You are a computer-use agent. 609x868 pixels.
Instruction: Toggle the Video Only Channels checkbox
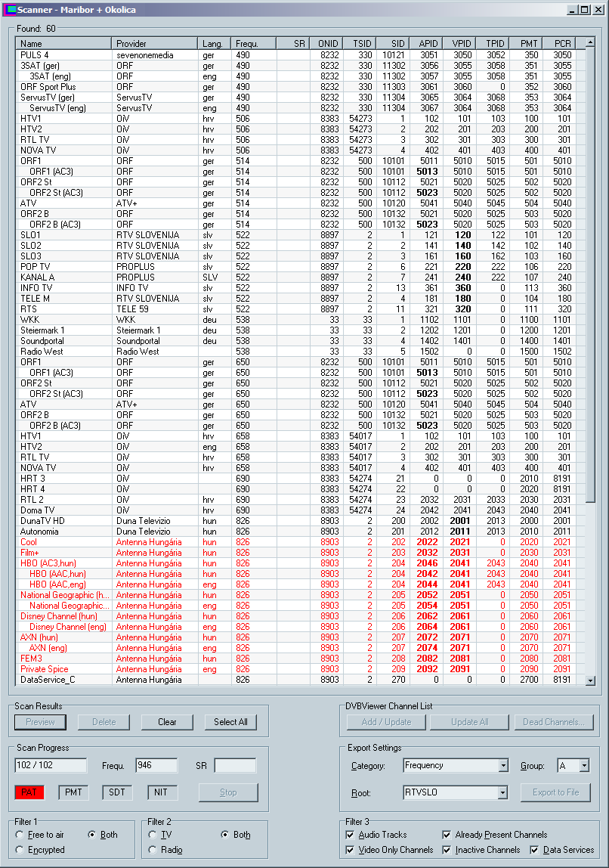click(x=389, y=850)
